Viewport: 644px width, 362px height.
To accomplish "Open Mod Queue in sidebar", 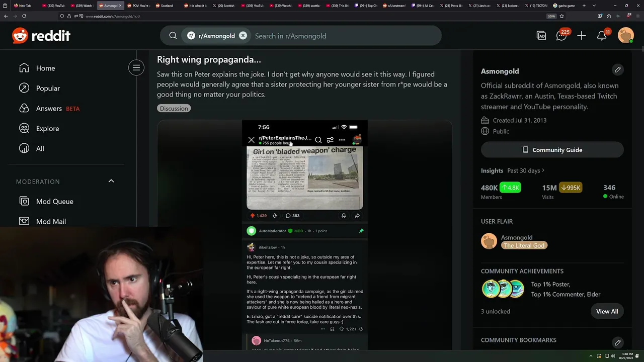I will click(x=54, y=201).
